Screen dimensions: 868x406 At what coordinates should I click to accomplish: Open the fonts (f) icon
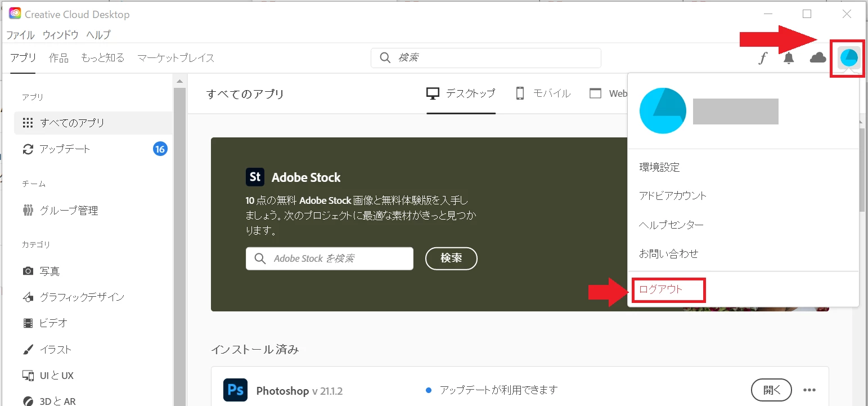coord(763,58)
